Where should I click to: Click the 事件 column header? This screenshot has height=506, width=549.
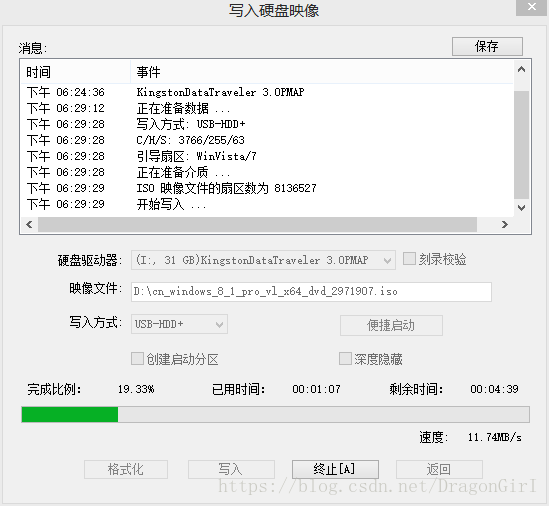[322, 72]
